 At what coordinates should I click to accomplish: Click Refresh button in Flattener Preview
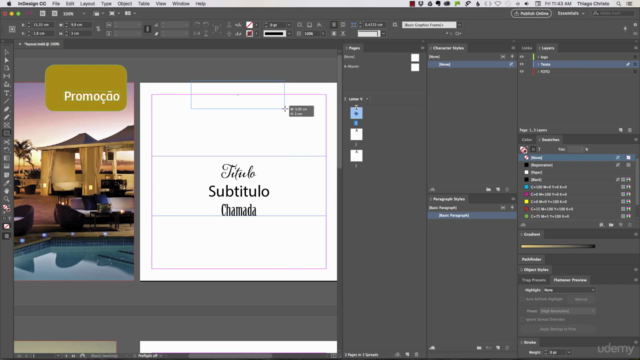[581, 299]
